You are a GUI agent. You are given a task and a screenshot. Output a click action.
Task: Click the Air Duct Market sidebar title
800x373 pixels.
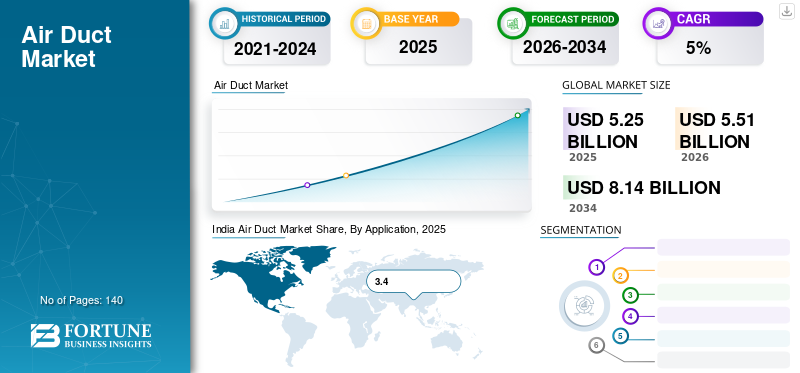[66, 47]
